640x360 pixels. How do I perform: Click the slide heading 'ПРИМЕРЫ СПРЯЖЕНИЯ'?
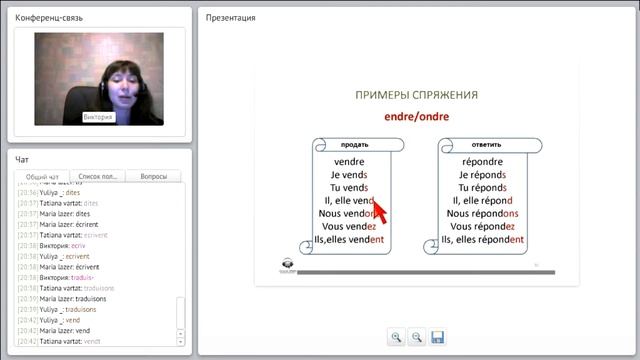(416, 95)
